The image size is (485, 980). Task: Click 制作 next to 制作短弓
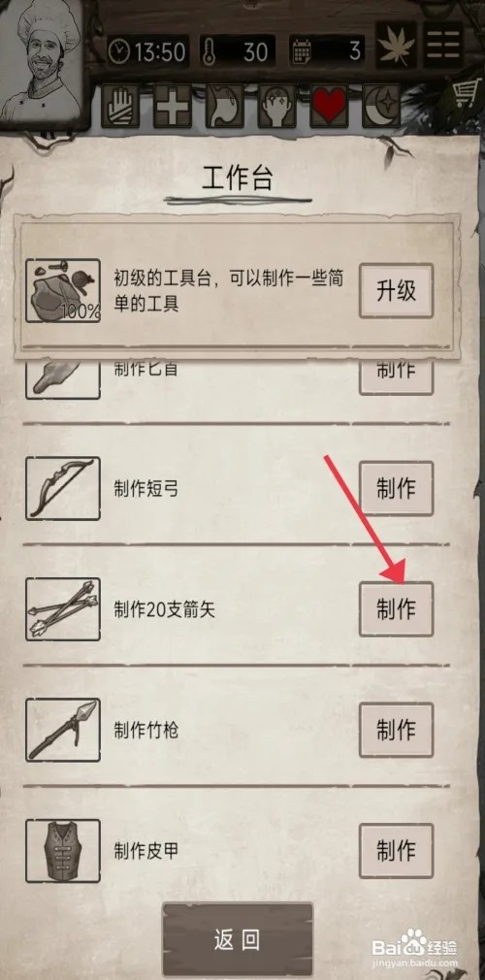(x=397, y=489)
